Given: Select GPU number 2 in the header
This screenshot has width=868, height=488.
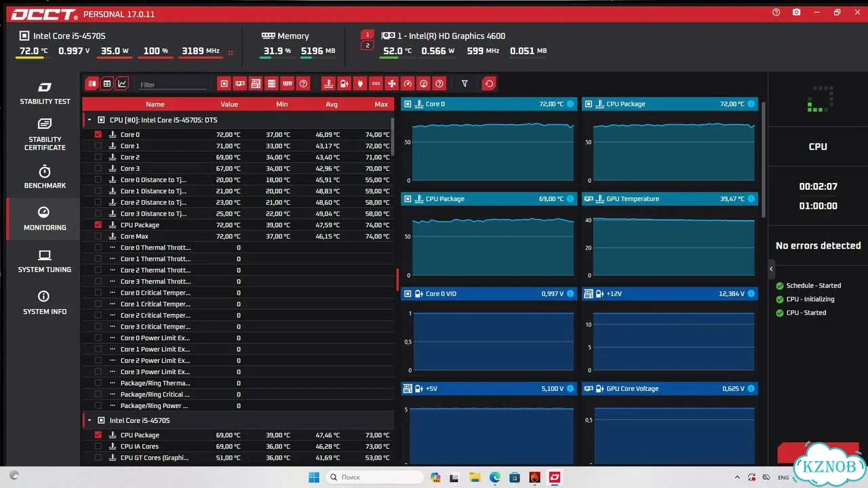Looking at the screenshot, I should [368, 45].
